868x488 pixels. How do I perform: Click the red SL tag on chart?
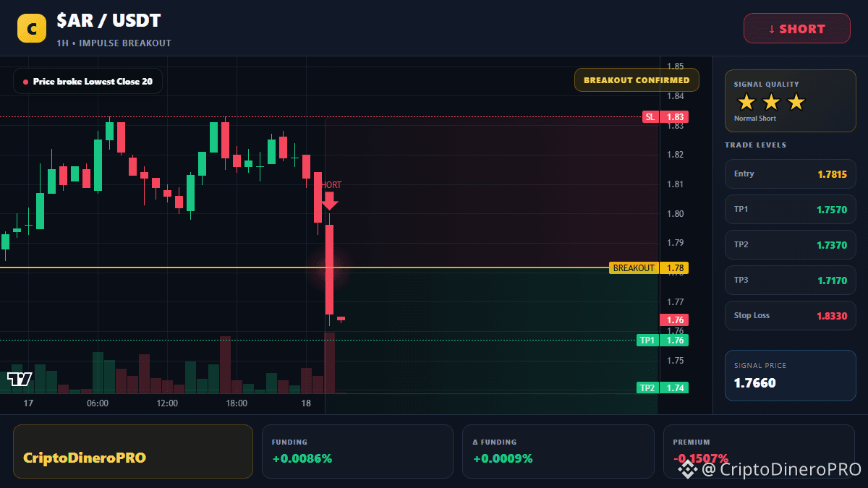pyautogui.click(x=650, y=117)
